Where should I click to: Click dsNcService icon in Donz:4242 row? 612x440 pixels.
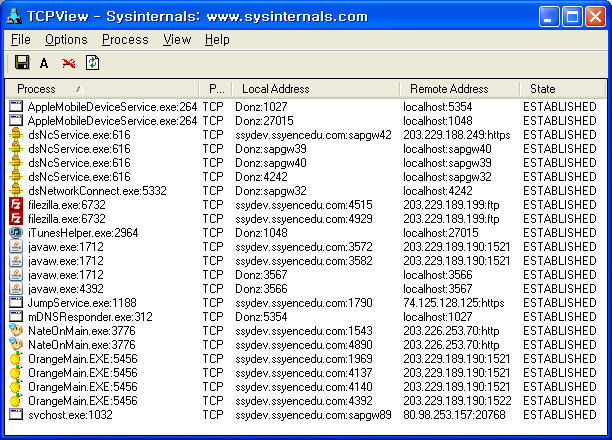point(16,177)
